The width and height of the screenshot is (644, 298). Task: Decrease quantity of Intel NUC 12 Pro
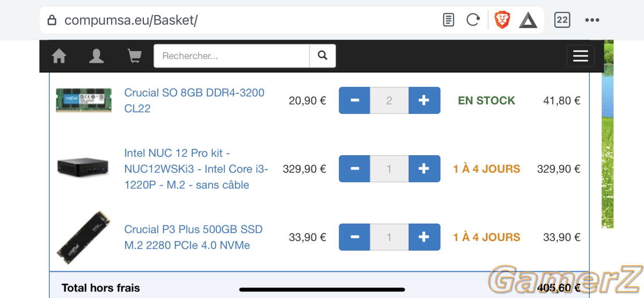pos(354,169)
